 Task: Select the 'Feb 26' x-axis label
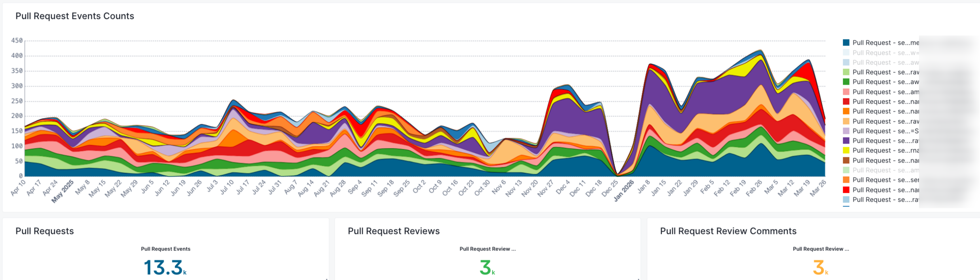pos(754,188)
